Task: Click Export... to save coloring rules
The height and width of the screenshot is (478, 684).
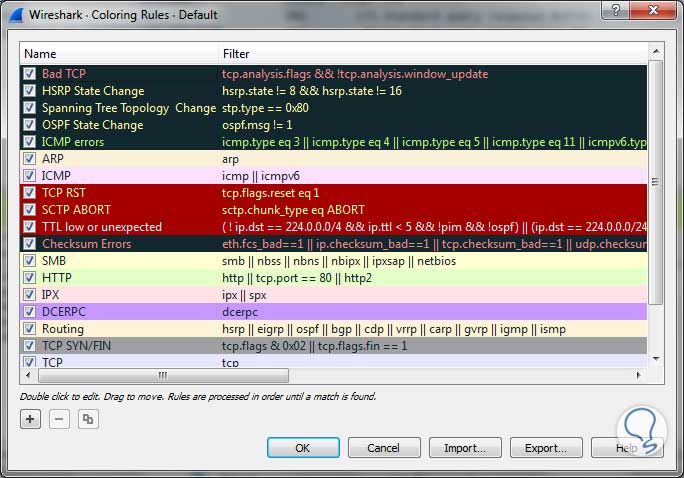Action: pyautogui.click(x=546, y=448)
